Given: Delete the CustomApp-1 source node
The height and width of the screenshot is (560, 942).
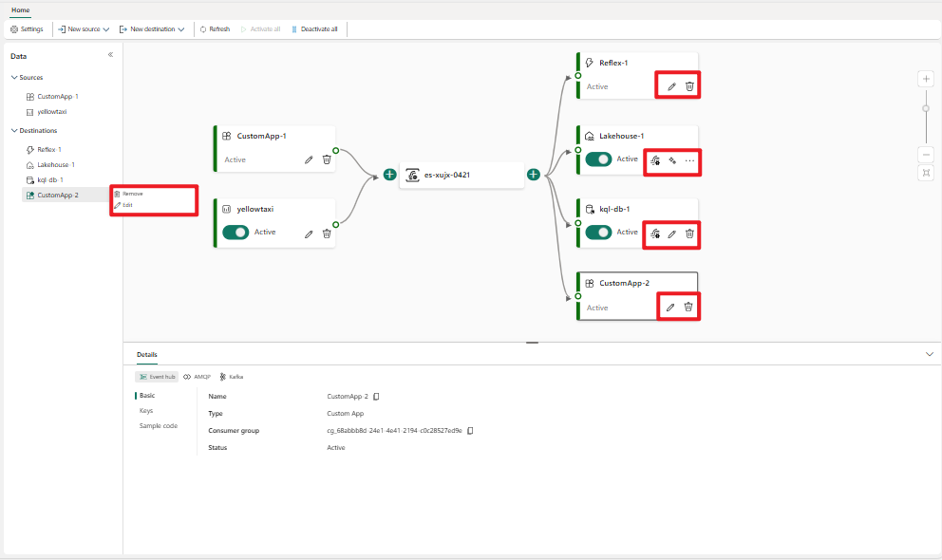Looking at the screenshot, I should [x=327, y=159].
